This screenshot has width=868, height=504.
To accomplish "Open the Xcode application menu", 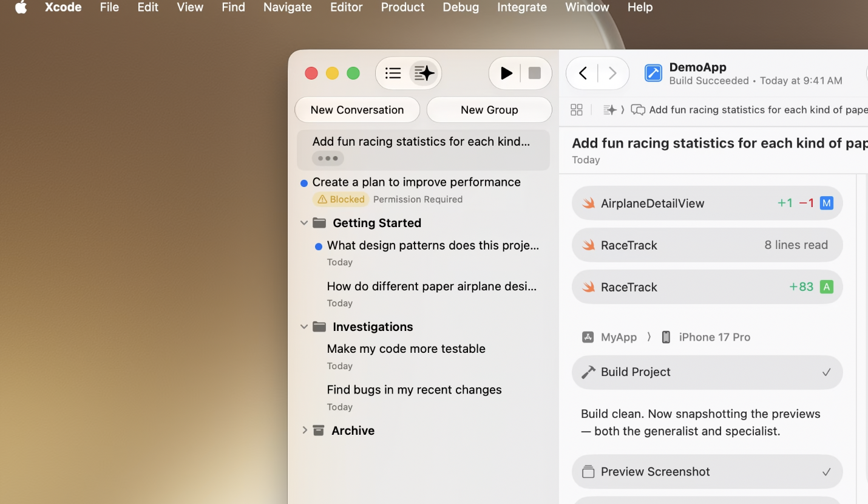I will click(x=63, y=7).
